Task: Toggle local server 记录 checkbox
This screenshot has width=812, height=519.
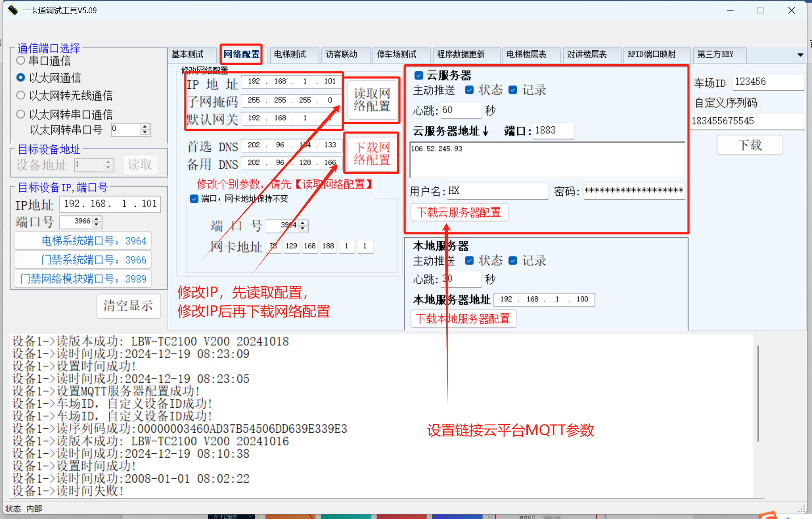Action: pyautogui.click(x=513, y=261)
